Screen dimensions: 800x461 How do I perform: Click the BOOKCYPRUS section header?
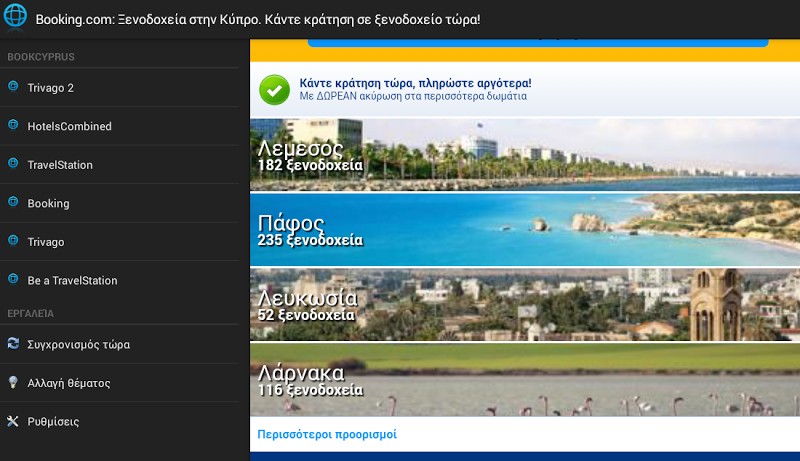(41, 57)
